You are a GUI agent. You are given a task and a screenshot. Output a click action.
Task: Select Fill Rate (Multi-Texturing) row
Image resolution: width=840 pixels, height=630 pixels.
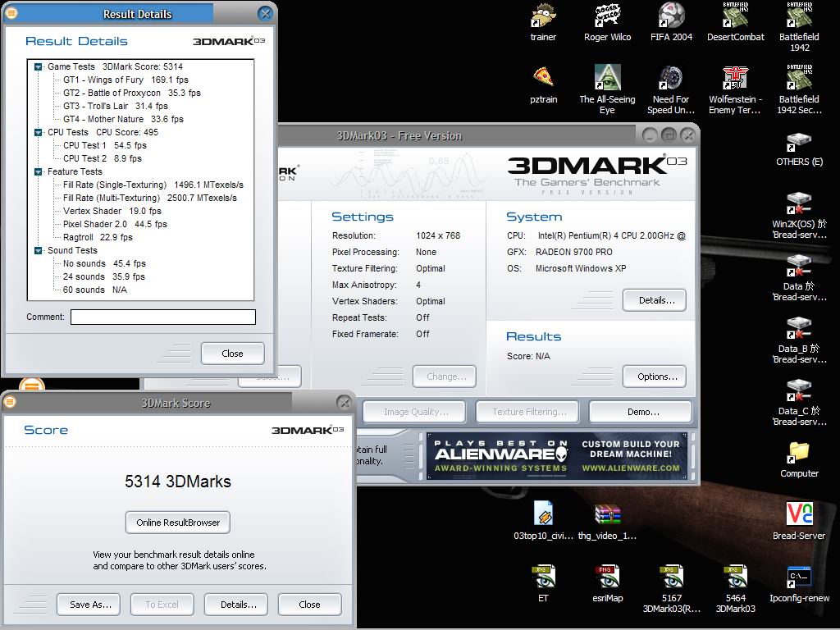[150, 198]
